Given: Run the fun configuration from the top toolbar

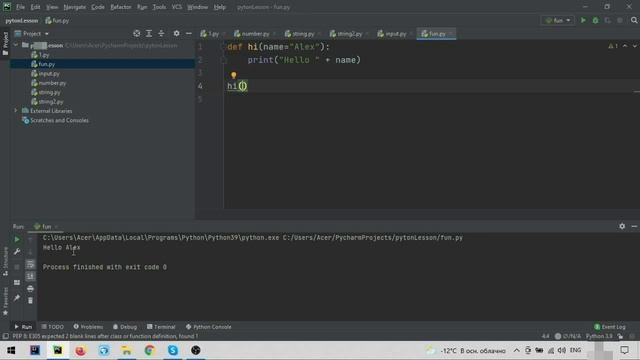Looking at the screenshot, I should 583,20.
